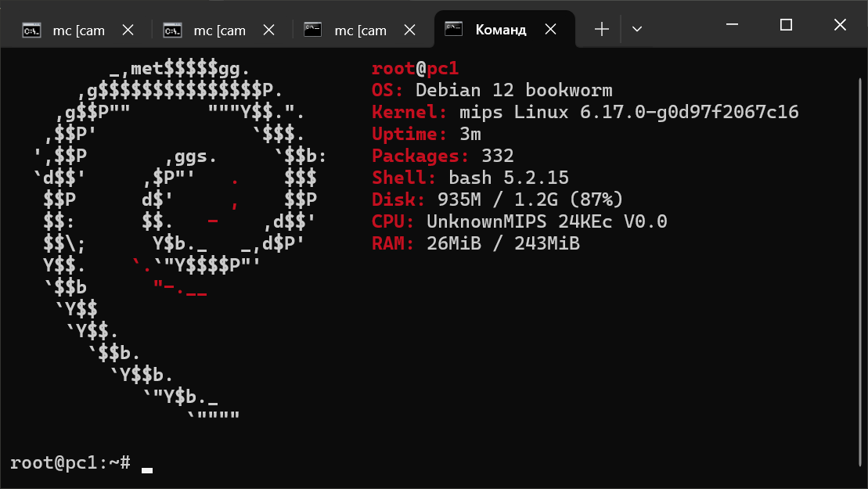Click the terminal icon on the Команд tab
Screen dimensions: 868x489
(x=453, y=30)
